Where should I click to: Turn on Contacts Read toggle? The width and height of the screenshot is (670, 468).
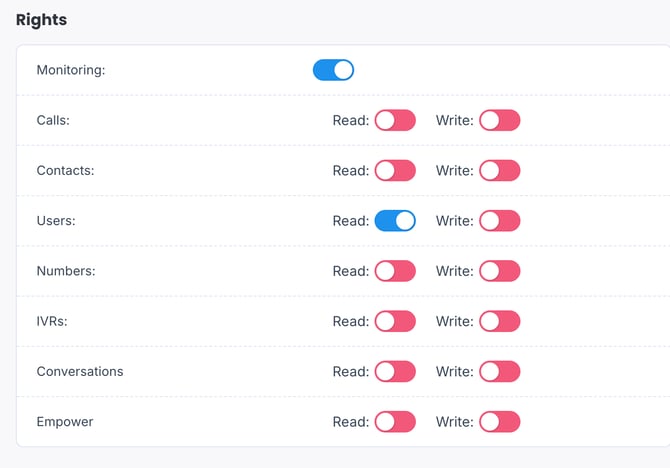(x=395, y=170)
